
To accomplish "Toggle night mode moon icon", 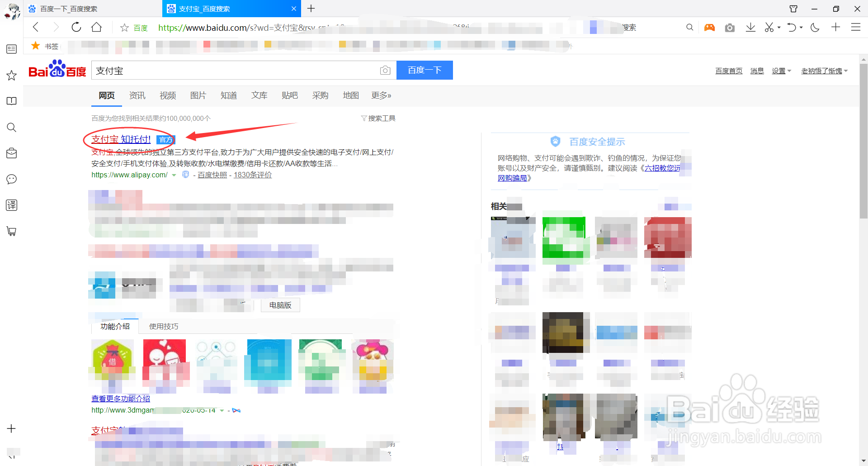I will click(x=815, y=28).
